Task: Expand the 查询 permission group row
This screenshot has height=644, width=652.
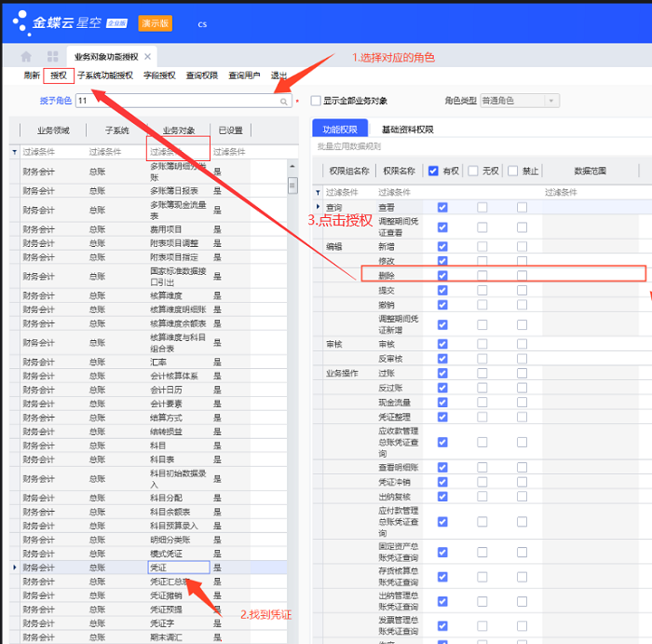Action: point(318,207)
